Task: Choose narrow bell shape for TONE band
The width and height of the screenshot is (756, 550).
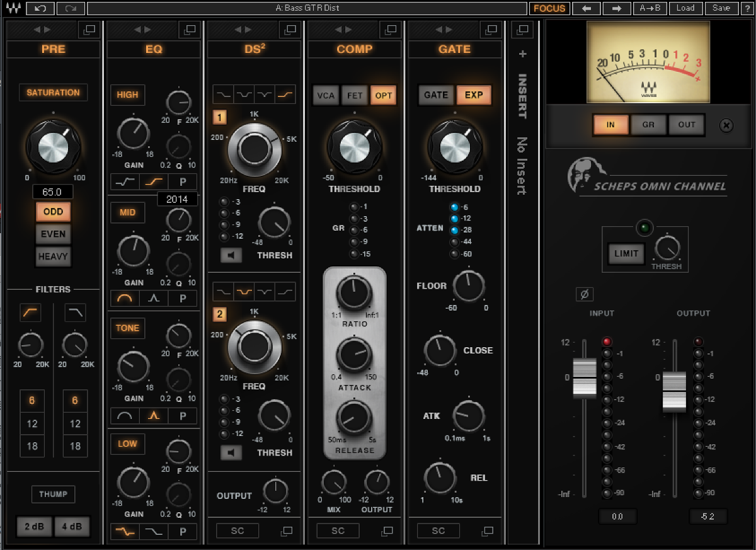Action: (154, 416)
